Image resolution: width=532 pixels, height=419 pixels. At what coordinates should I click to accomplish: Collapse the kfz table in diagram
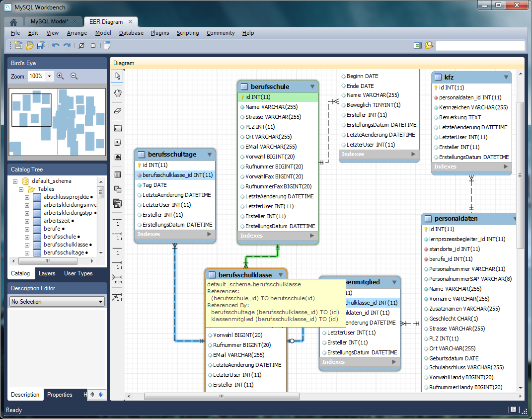pos(506,77)
